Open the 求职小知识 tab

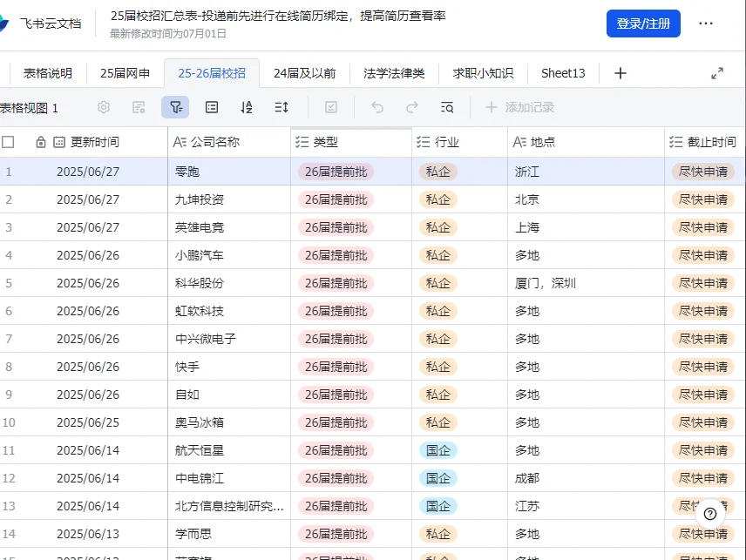(483, 73)
